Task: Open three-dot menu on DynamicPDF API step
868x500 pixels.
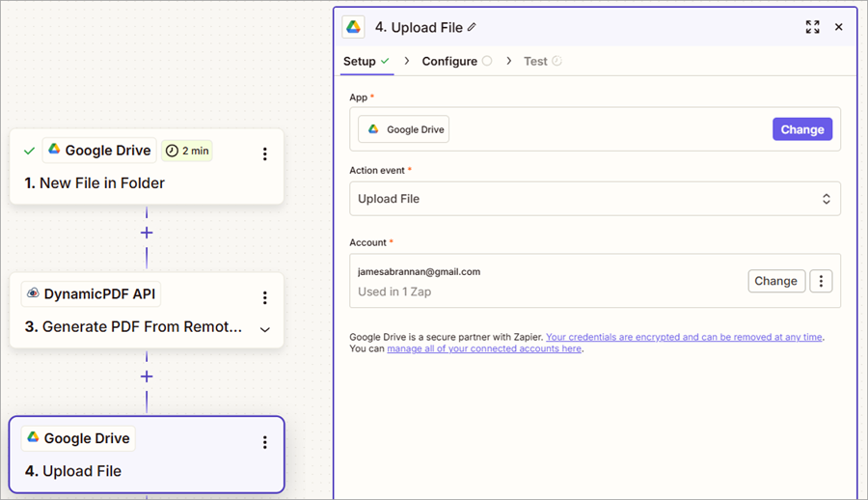Action: 265,297
